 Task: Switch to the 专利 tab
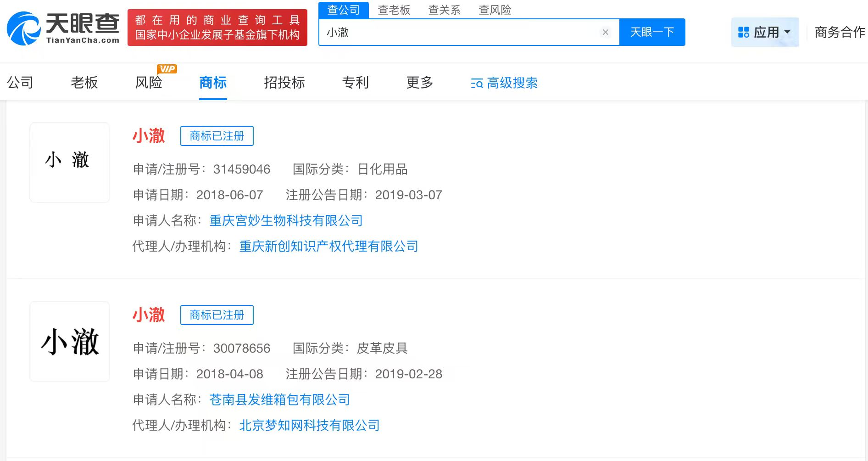(x=355, y=83)
